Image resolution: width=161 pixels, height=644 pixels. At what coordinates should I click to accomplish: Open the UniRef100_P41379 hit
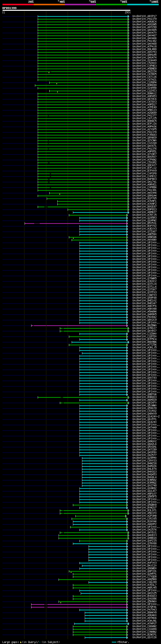tap(144, 19)
